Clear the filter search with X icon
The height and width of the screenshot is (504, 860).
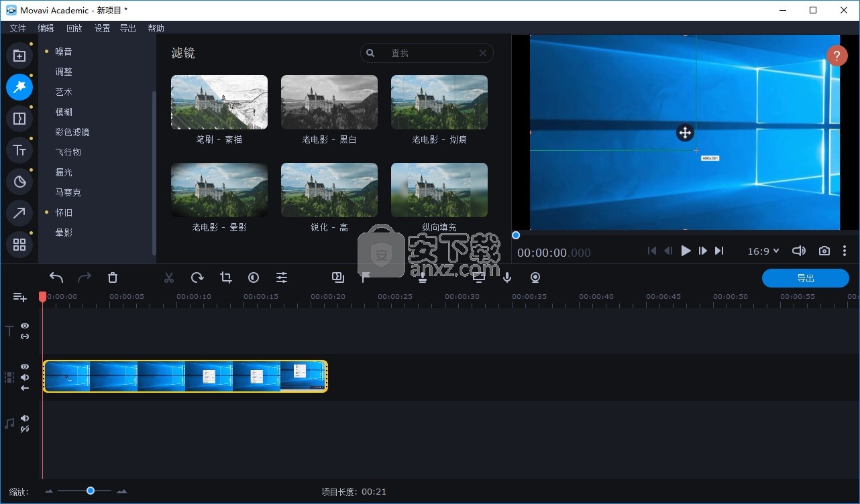(483, 53)
